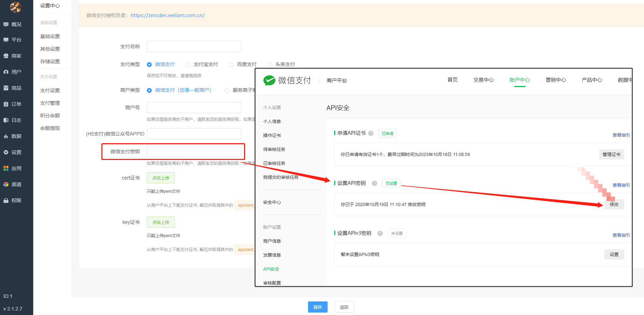This screenshot has width=644, height=315.
Task: Click help icon beside 申请API证书
Action: point(371,133)
